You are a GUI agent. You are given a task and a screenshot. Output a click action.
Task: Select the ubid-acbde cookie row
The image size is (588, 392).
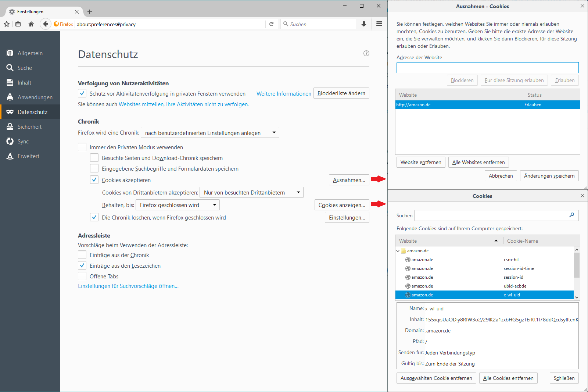pos(484,286)
